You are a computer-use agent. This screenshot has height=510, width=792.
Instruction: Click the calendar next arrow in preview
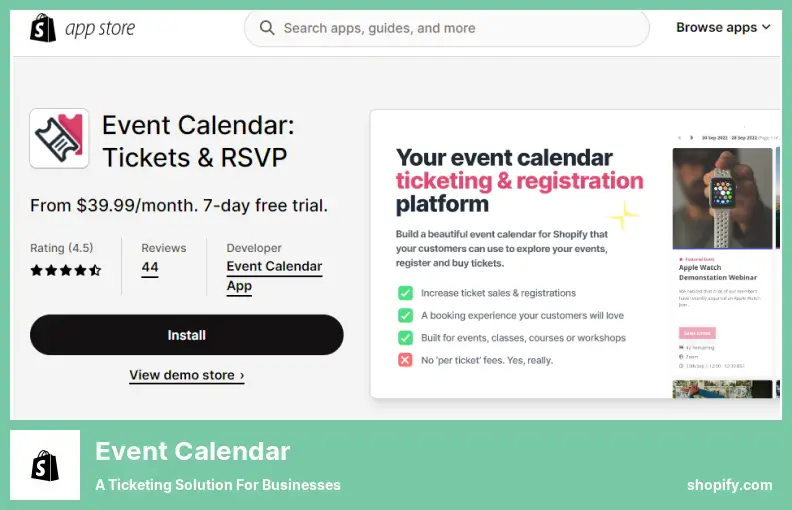click(x=691, y=137)
